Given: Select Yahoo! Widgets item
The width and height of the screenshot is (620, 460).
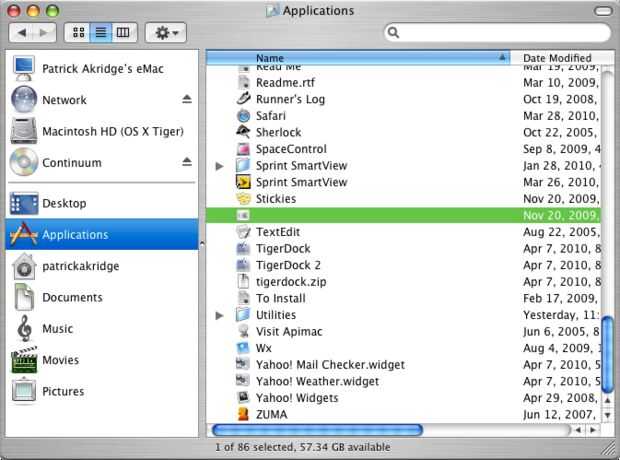Looking at the screenshot, I should (x=297, y=398).
